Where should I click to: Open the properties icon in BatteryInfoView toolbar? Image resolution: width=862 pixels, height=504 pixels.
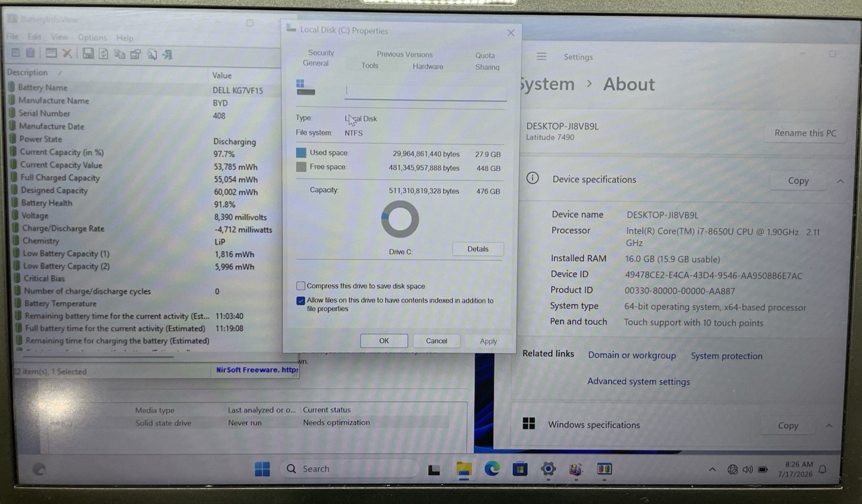pyautogui.click(x=135, y=54)
